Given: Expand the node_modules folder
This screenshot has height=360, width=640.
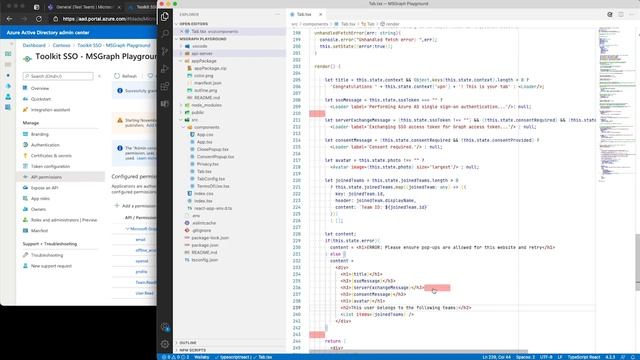Looking at the screenshot, I should (x=181, y=105).
